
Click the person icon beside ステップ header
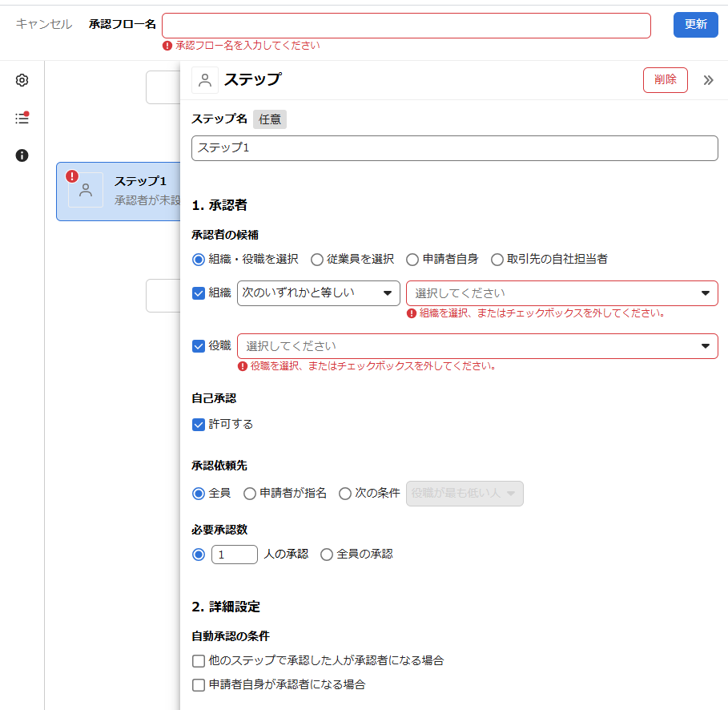click(205, 80)
